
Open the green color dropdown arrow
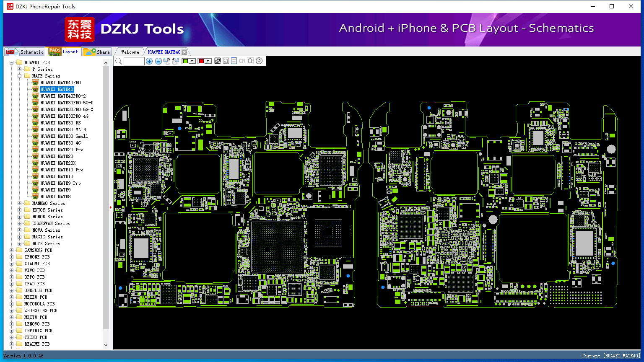click(192, 61)
